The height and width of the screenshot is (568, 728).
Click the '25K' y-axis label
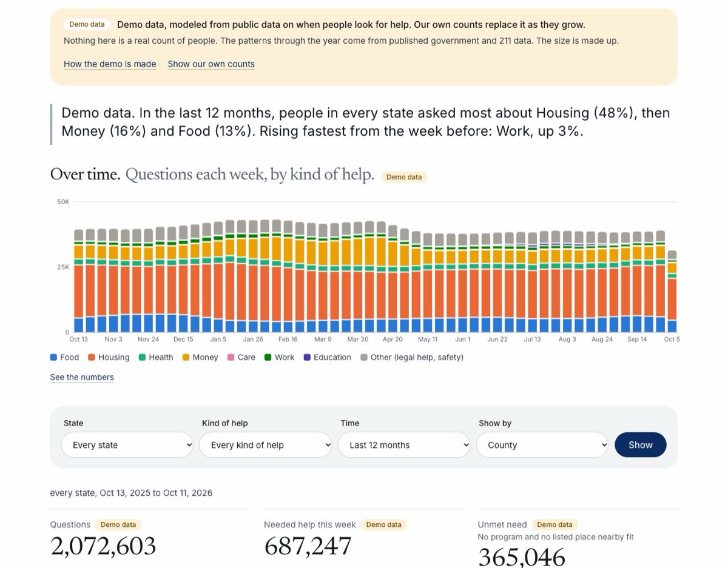pos(63,267)
